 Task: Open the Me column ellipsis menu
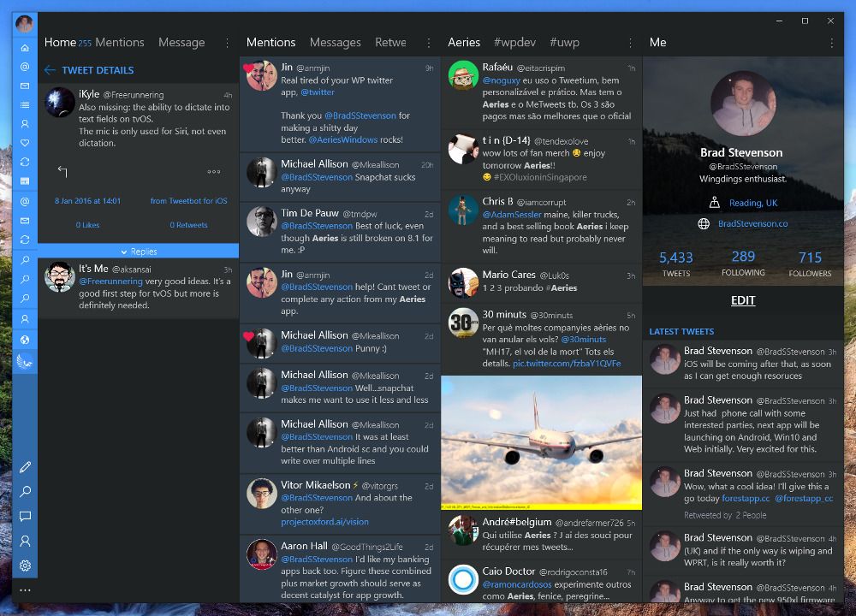tap(831, 42)
